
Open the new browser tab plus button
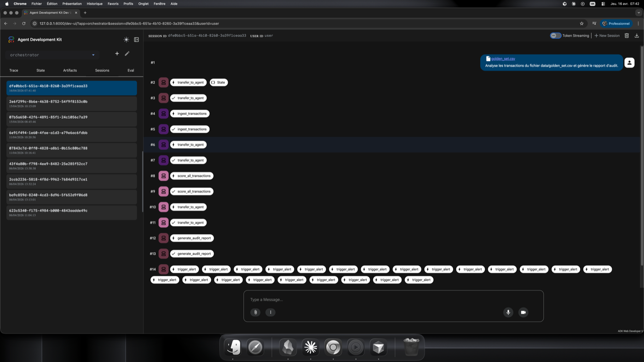tap(85, 13)
